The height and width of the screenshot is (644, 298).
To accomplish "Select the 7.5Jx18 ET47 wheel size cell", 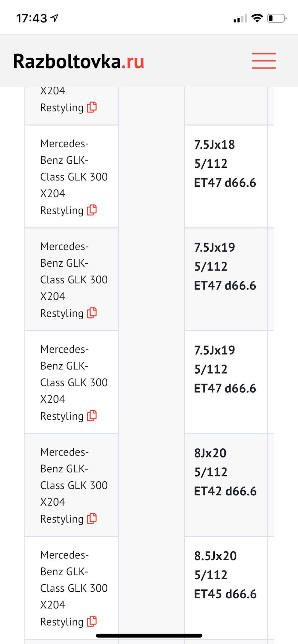I will tap(225, 164).
